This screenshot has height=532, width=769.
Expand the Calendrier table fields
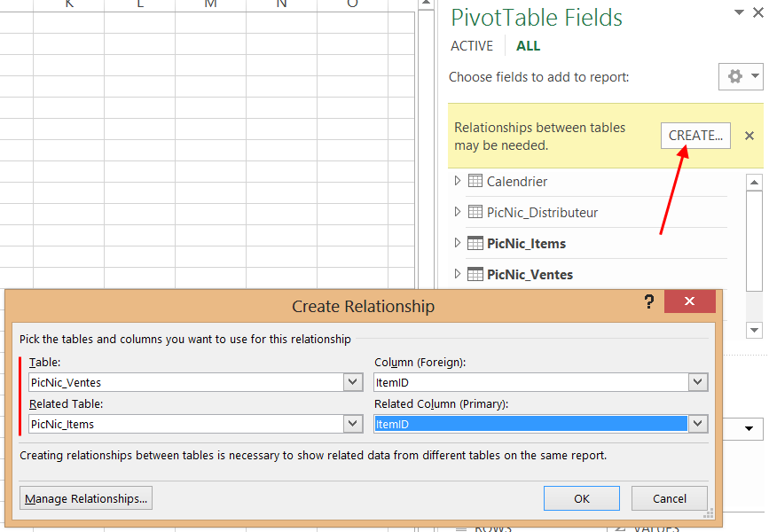point(458,181)
